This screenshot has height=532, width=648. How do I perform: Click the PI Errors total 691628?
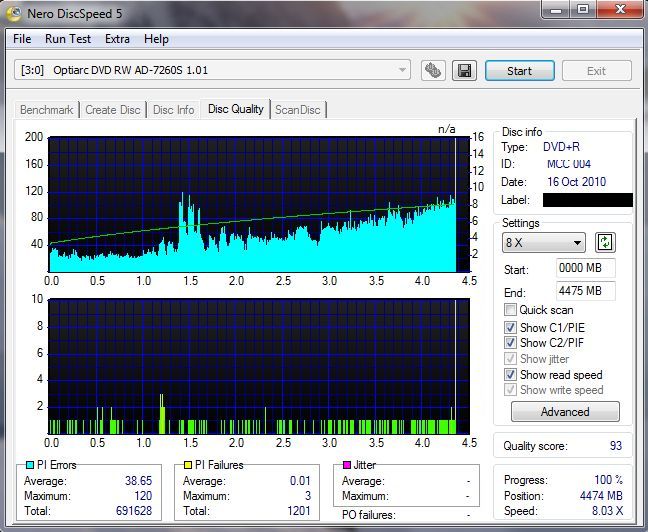134,511
